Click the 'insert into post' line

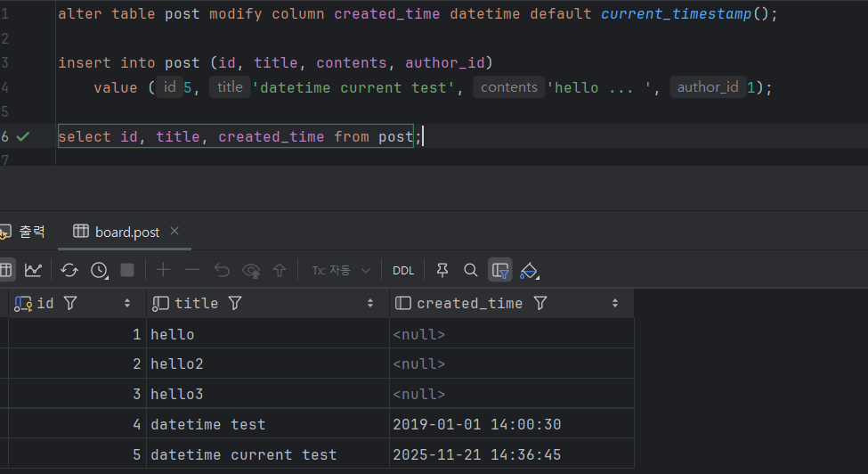pos(275,62)
